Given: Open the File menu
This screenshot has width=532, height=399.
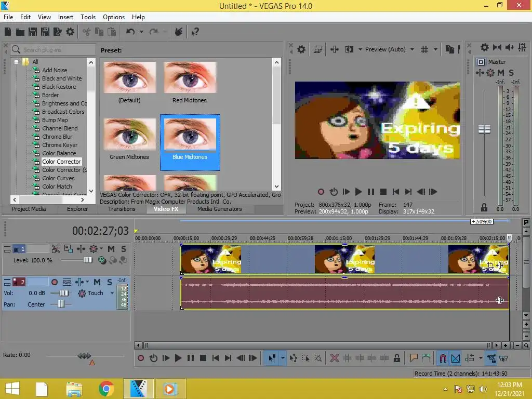Looking at the screenshot, I should (x=8, y=17).
